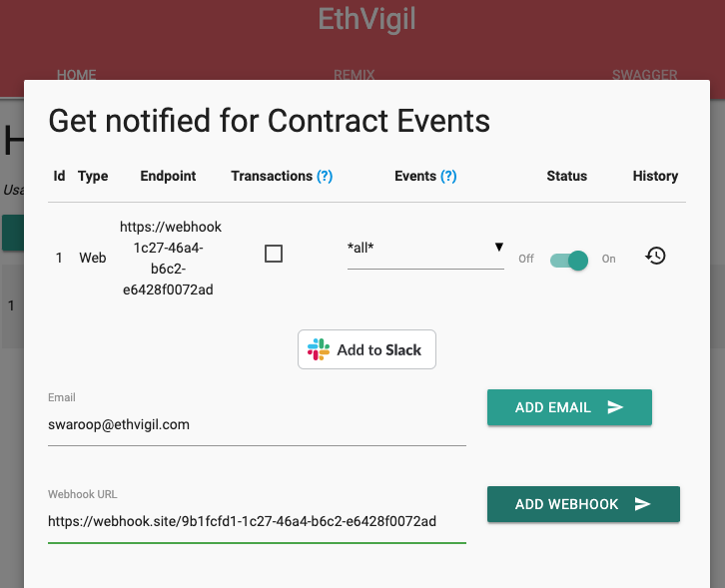This screenshot has height=588, width=725.
Task: Click the ADD EMAIL button
Action: click(569, 407)
